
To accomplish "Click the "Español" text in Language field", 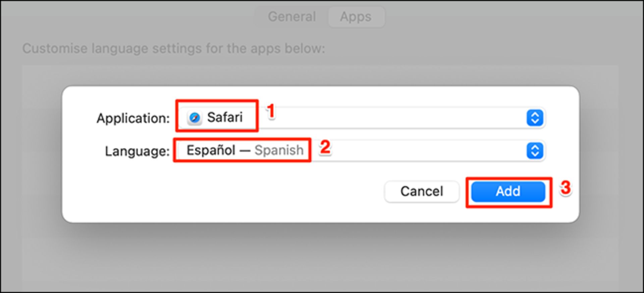I will [x=211, y=150].
